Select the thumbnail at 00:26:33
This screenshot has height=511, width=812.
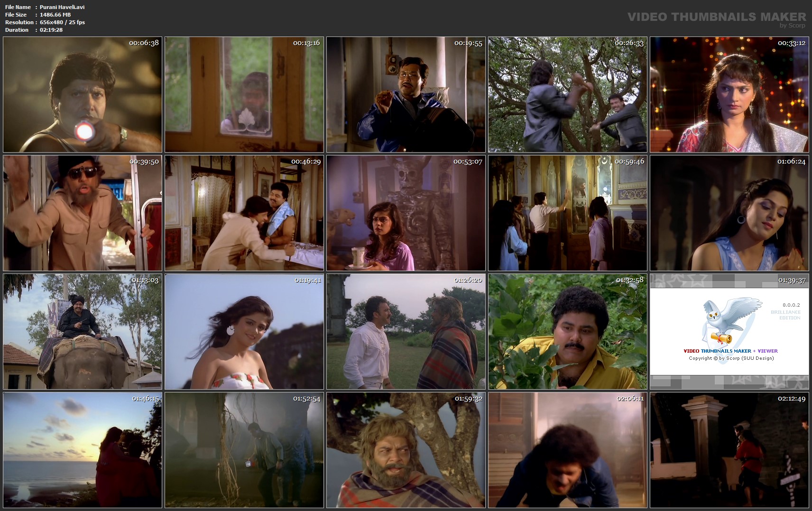point(568,94)
